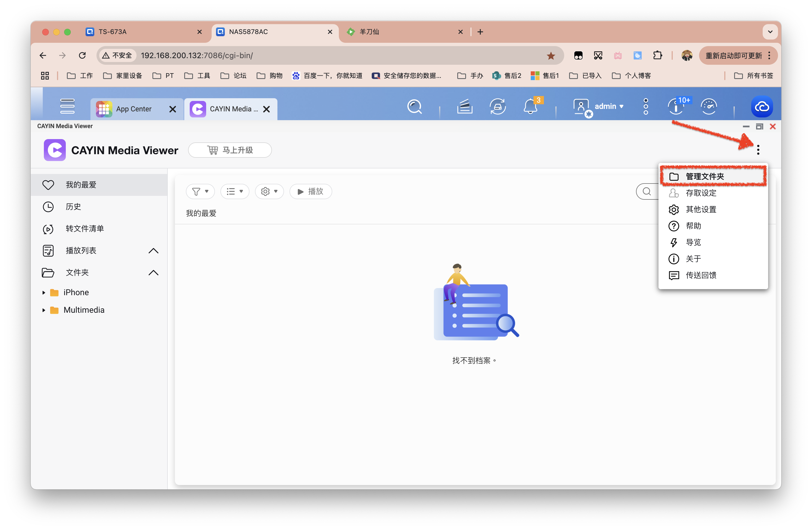Bookmark page with the star icon

click(x=551, y=56)
